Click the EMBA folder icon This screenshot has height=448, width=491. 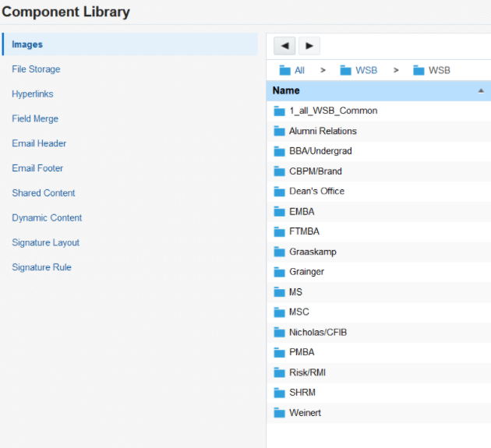point(280,211)
